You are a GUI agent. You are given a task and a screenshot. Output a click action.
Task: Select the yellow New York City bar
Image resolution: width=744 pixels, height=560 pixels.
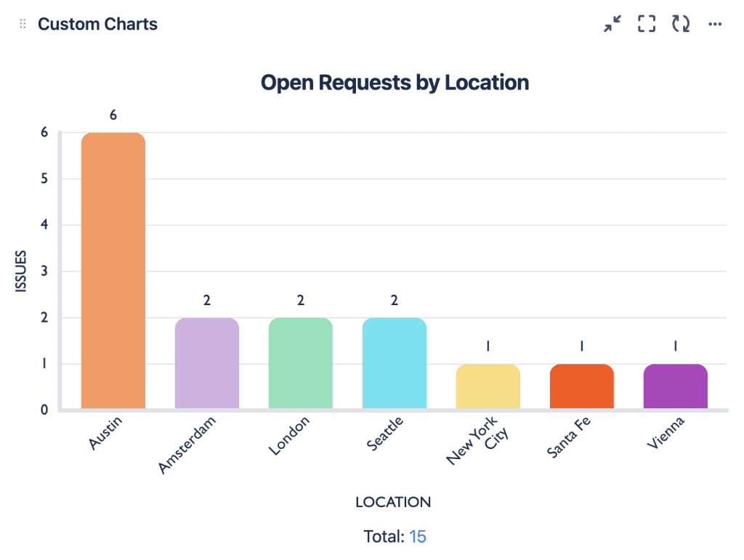click(488, 386)
